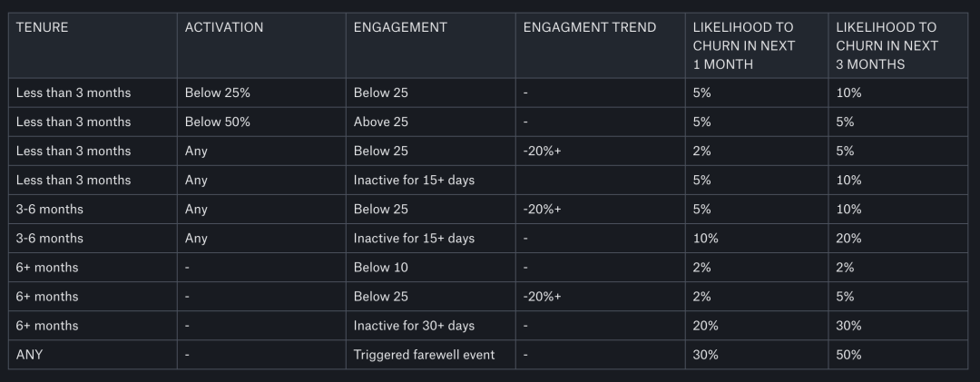Click the 30% cell in the farewell event row
The height and width of the screenshot is (382, 980).
pos(705,354)
